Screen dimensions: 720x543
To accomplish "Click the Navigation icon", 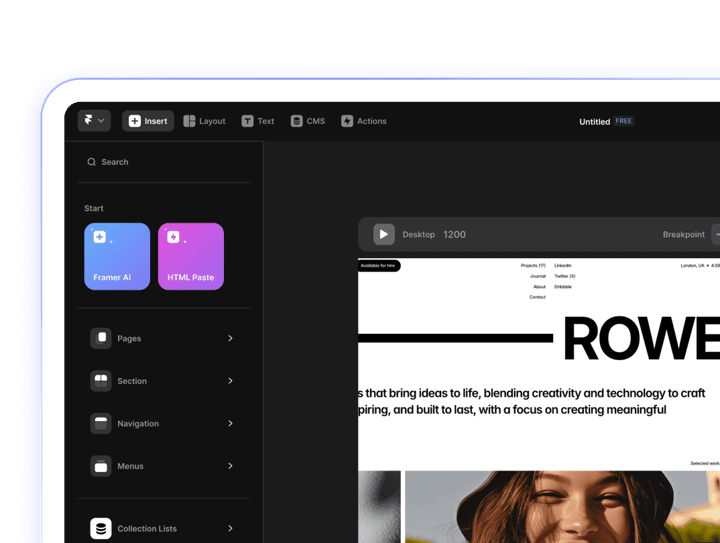I will pos(101,423).
